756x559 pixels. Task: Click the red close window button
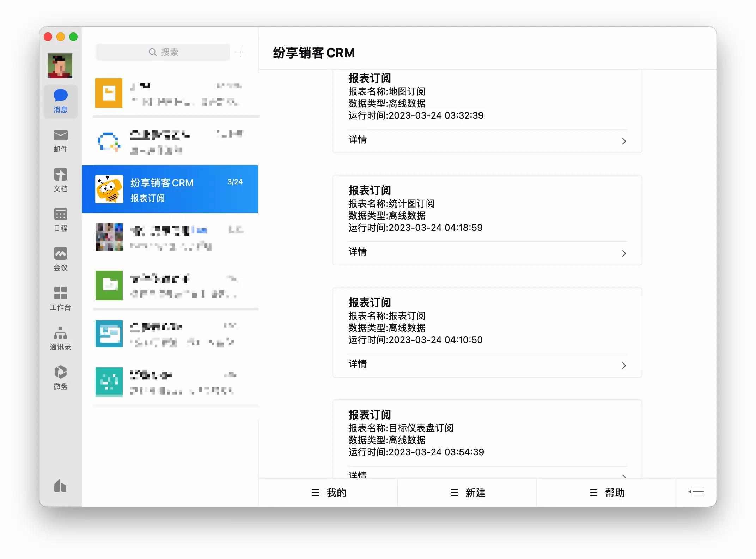click(48, 37)
